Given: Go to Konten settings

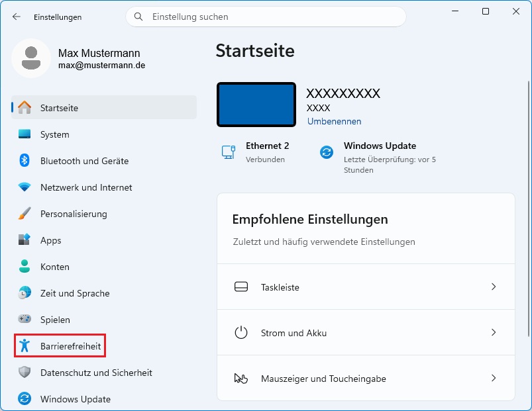Looking at the screenshot, I should [104, 266].
